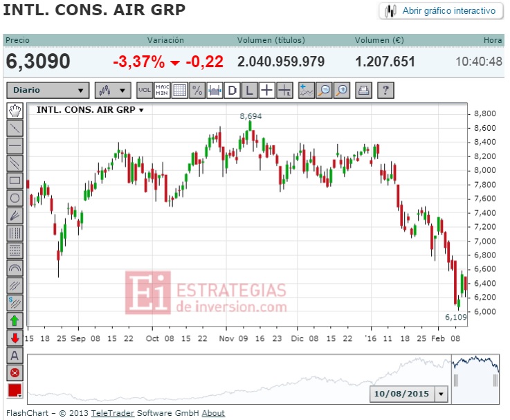
Task: Open the red drawing color swatch
Action: click(15, 390)
